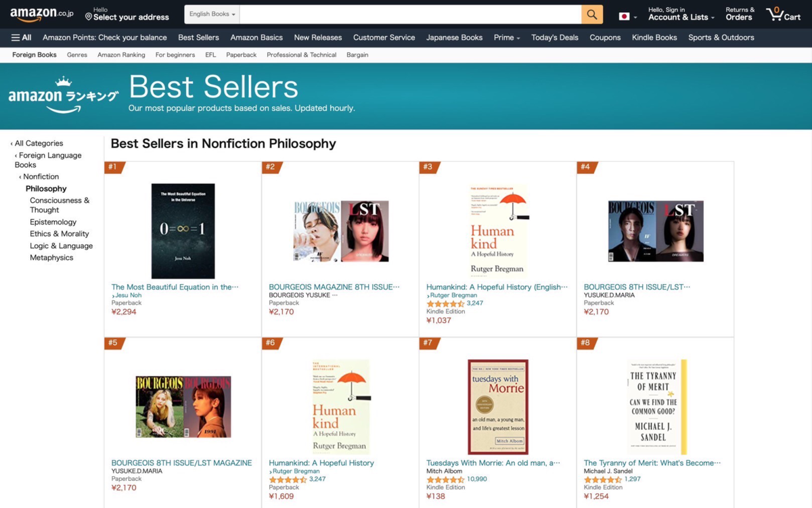Select the Foreign Books subnav tab
Viewport: 812px width, 508px height.
(x=35, y=55)
